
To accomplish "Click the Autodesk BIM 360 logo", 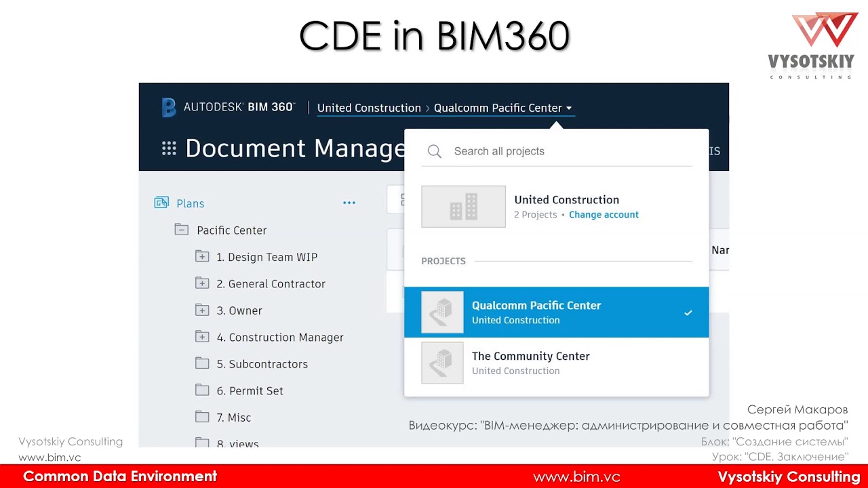I will (x=228, y=107).
